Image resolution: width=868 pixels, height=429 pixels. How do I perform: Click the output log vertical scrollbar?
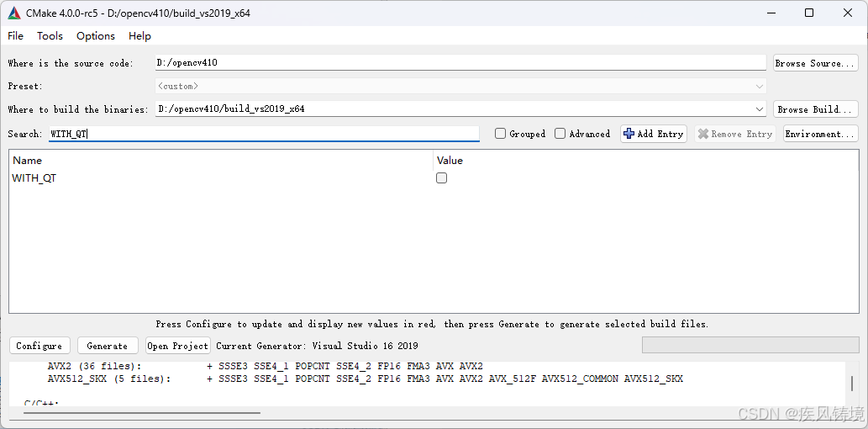(x=852, y=383)
